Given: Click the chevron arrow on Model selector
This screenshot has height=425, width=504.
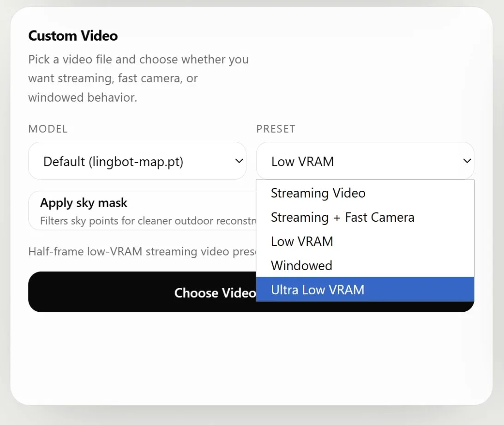Looking at the screenshot, I should coord(239,161).
